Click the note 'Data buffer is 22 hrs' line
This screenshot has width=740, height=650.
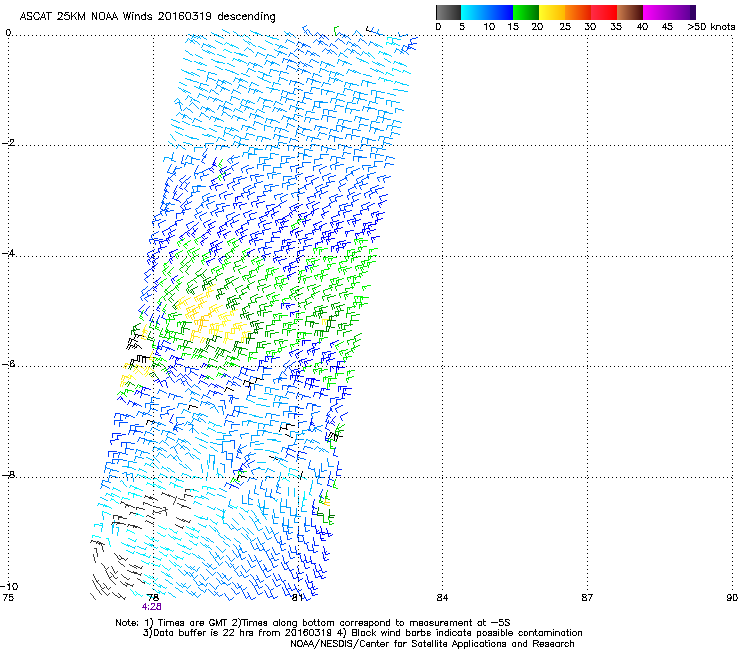pos(362,633)
